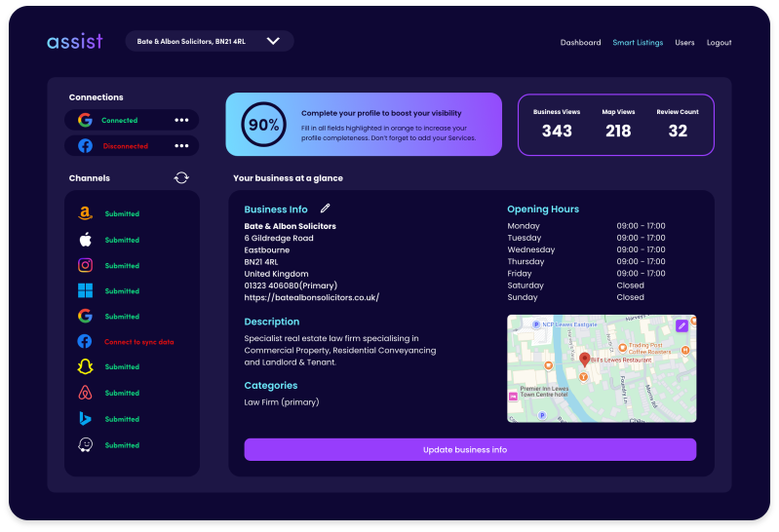Select the Amazon channel icon
Screen dimensions: 779x532
tap(86, 213)
